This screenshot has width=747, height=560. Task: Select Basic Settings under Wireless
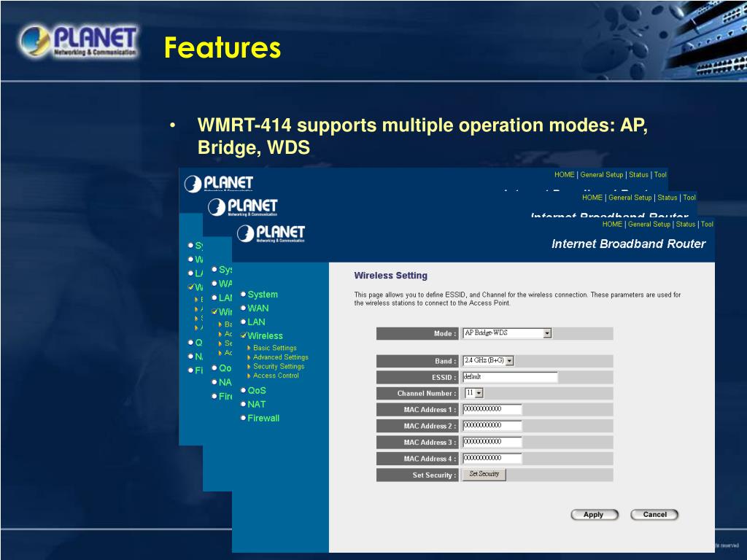(x=274, y=348)
